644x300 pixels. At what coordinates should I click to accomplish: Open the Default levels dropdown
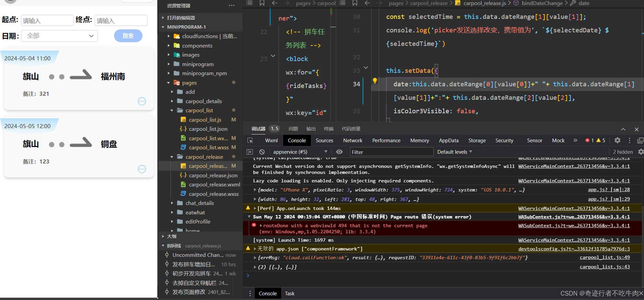click(455, 152)
